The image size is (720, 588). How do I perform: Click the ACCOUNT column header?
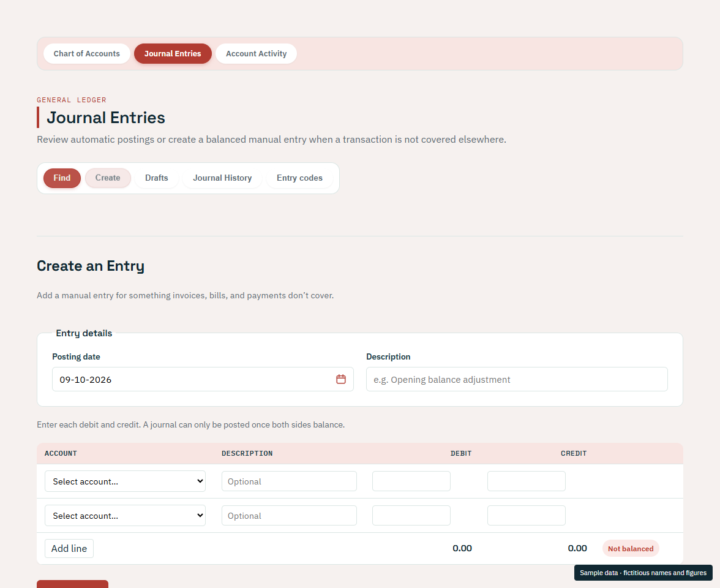point(61,453)
